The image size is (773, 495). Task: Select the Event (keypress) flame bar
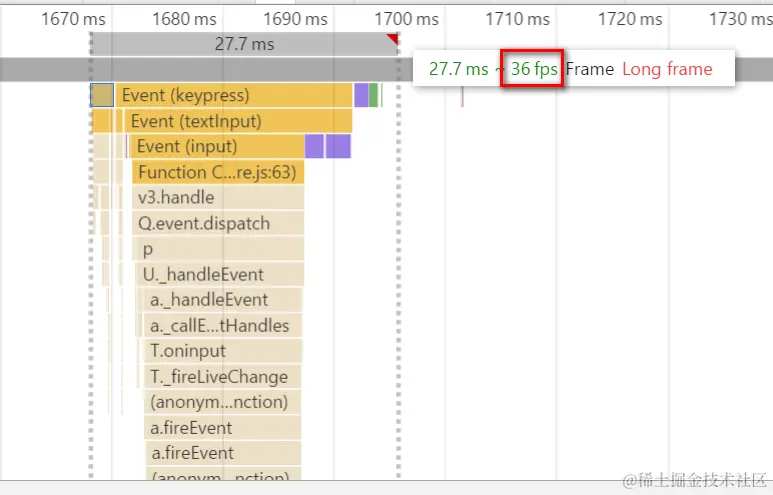234,95
